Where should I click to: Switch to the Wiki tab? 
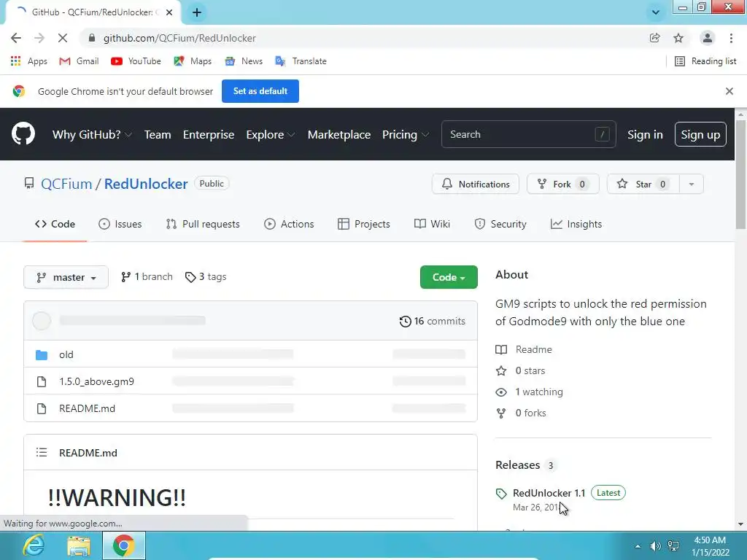coord(432,224)
